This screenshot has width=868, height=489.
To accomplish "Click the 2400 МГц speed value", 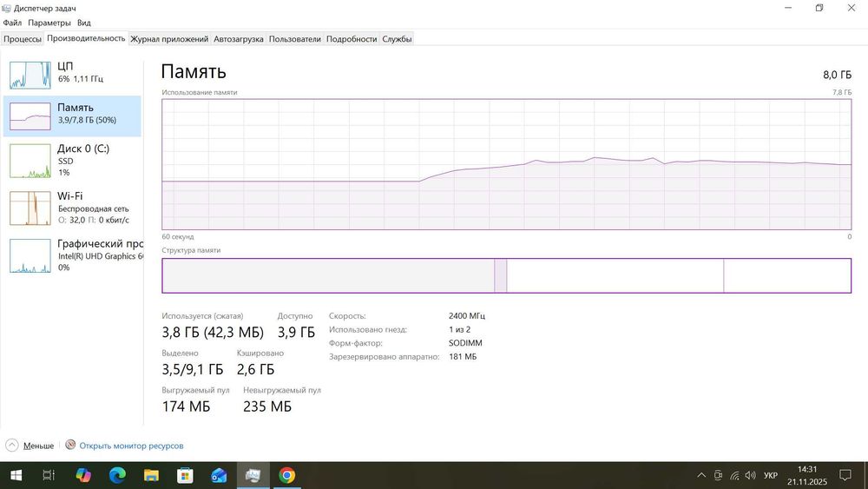I will [467, 315].
